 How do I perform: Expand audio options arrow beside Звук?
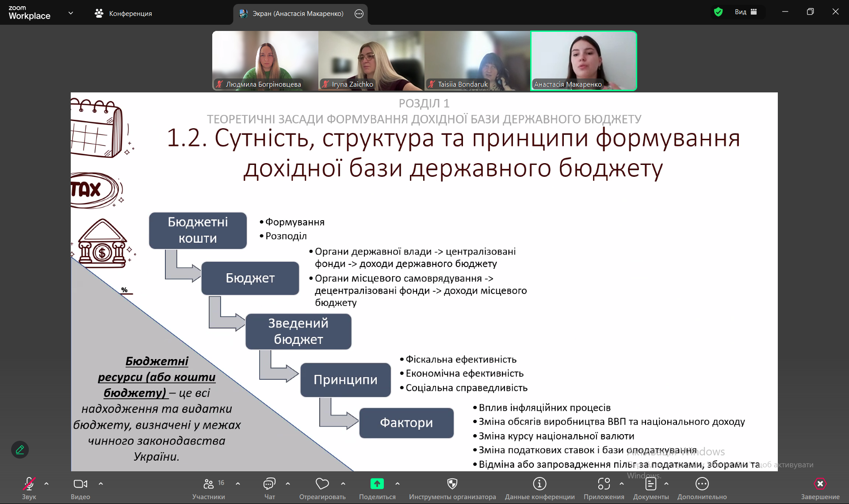pyautogui.click(x=46, y=484)
